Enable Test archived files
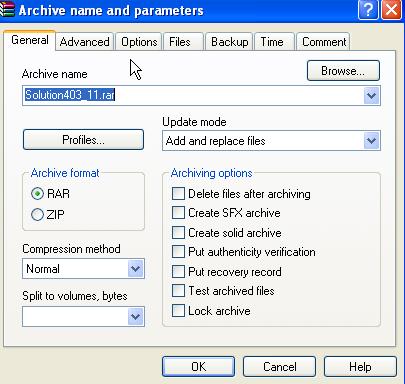The width and height of the screenshot is (405, 384). tap(178, 291)
